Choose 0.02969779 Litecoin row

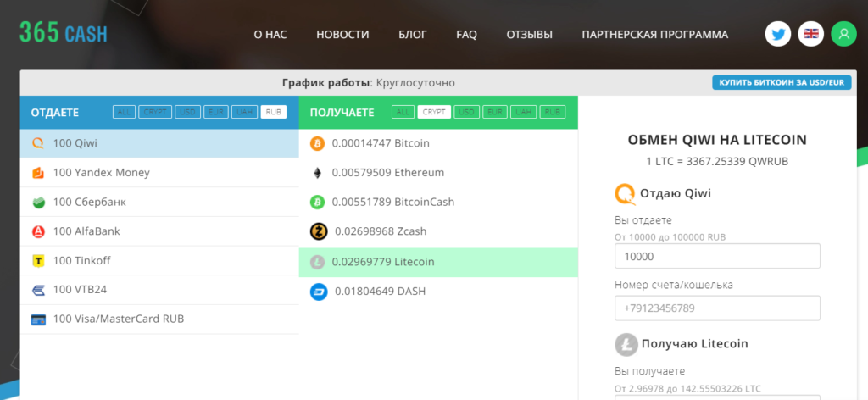tap(438, 262)
